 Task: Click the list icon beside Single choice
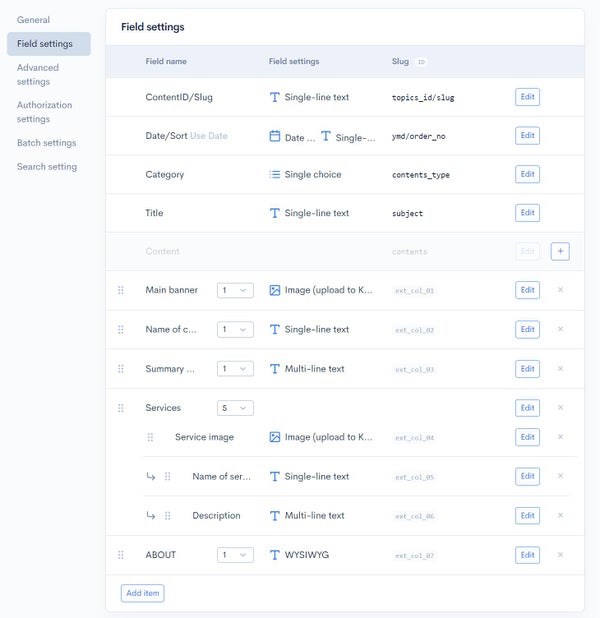click(275, 174)
